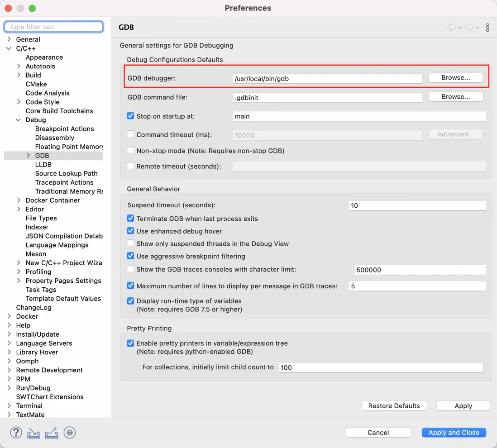Click the oomph preference recorder icon
The width and height of the screenshot is (497, 448).
tap(70, 433)
